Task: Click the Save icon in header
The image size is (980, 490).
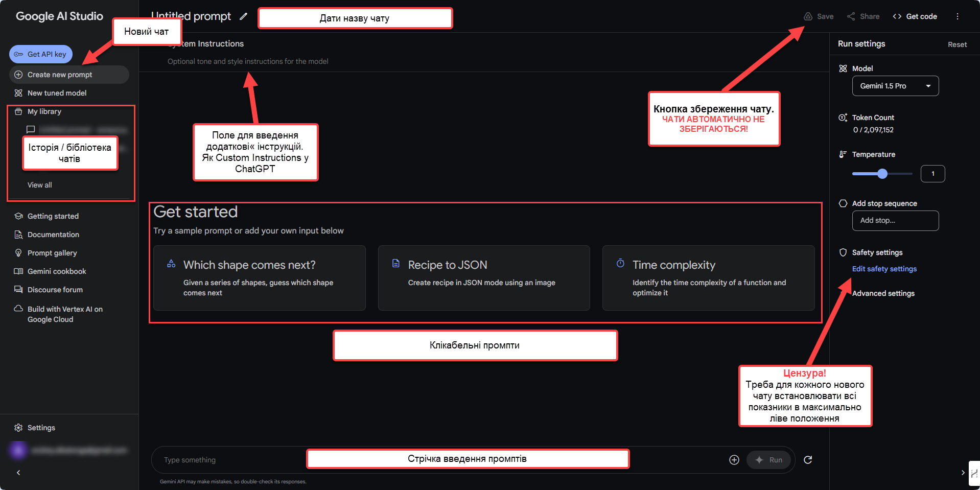Action: (808, 16)
